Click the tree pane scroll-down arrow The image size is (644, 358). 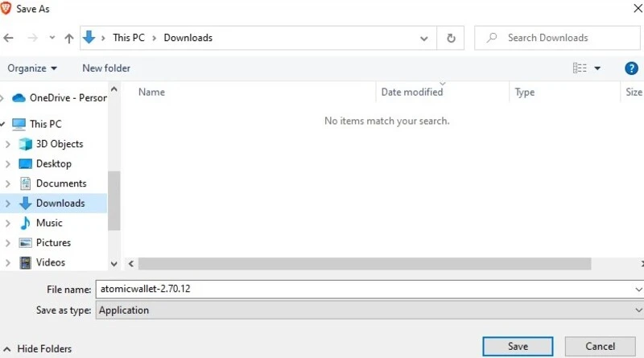point(114,264)
